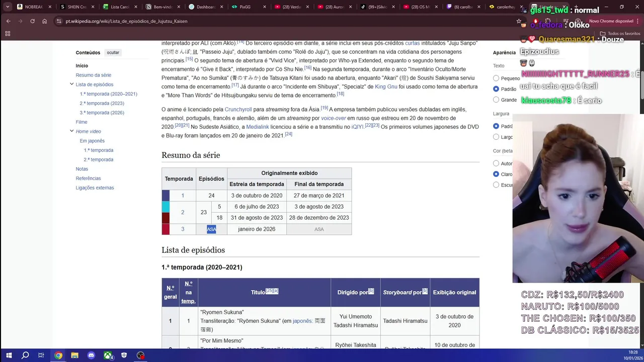The height and width of the screenshot is (362, 644).
Task: Follow the Crunchyroll link in the article
Action: [x=238, y=110]
